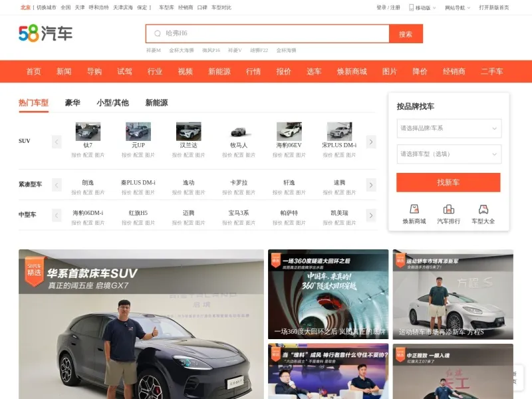Click hot search term 金杯大海狮
The image size is (532, 399).
pos(182,51)
